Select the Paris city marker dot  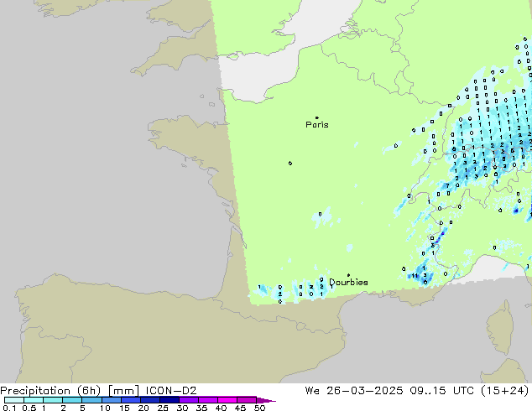tap(317, 117)
